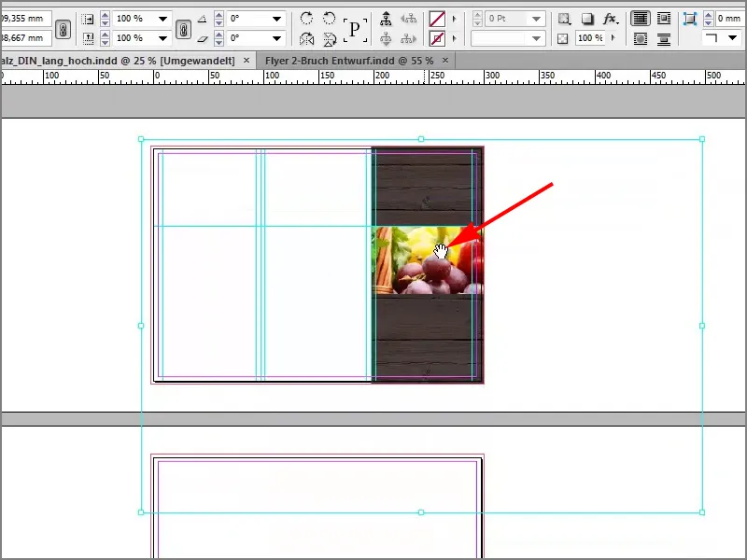Expand the fill color flyout arrow
747x560 pixels.
[x=454, y=19]
